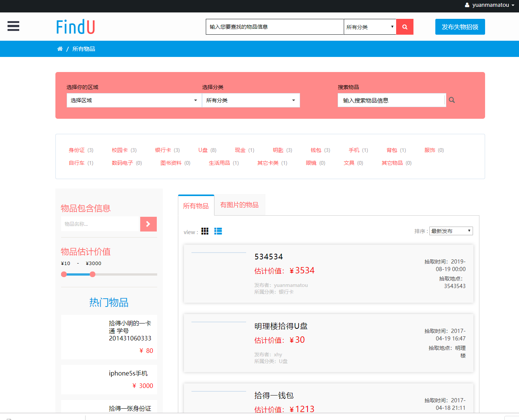The width and height of the screenshot is (519, 420).
Task: Open the 所有分类 dropdown next to the search bar
Action: tap(369, 26)
